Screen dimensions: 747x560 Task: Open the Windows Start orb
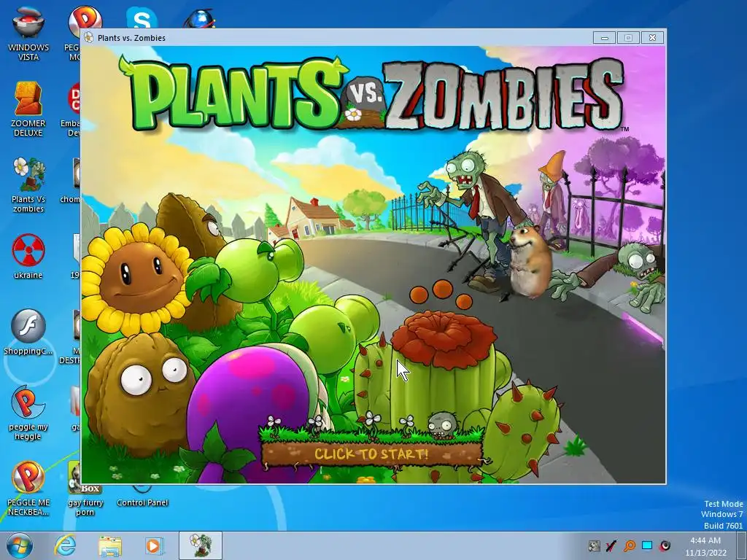[x=19, y=545]
